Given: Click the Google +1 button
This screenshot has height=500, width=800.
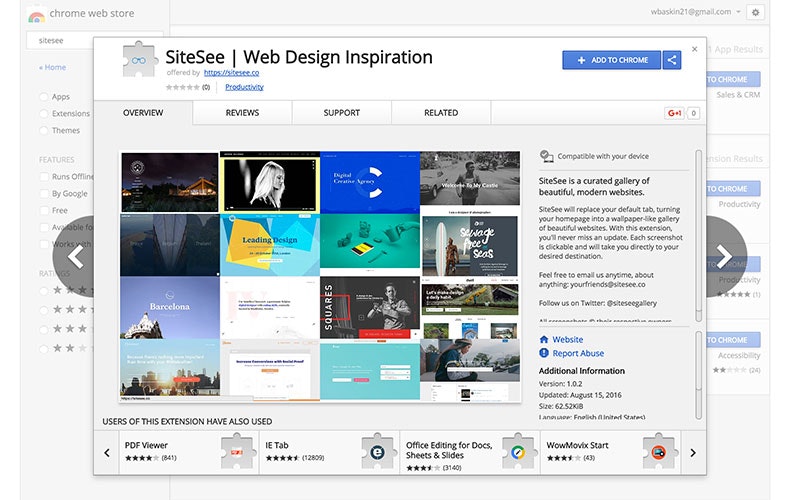Looking at the screenshot, I should (674, 113).
